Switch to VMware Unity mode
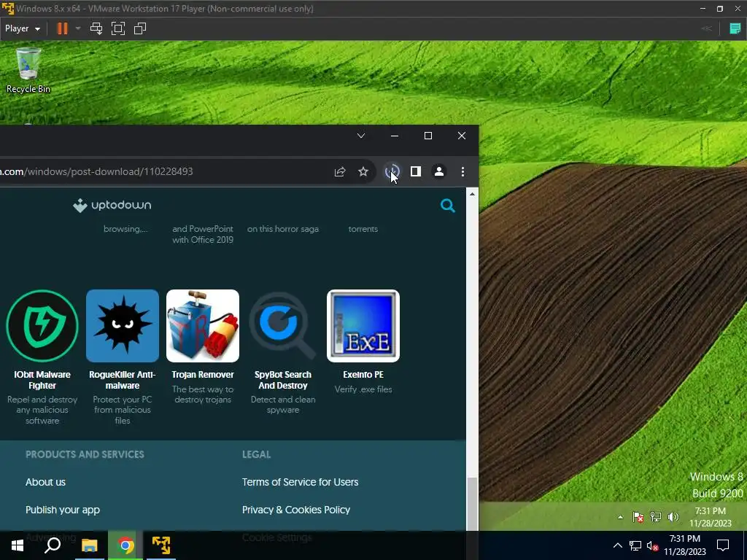 pos(140,28)
